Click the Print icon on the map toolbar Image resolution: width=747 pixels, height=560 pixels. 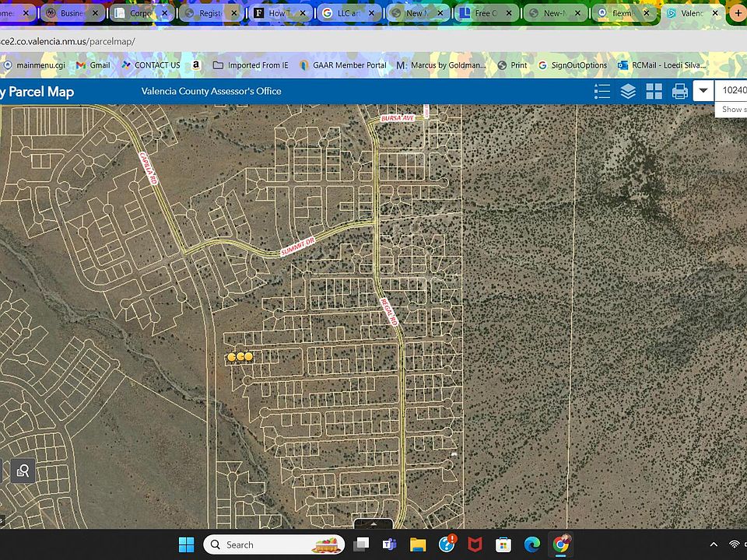click(679, 91)
